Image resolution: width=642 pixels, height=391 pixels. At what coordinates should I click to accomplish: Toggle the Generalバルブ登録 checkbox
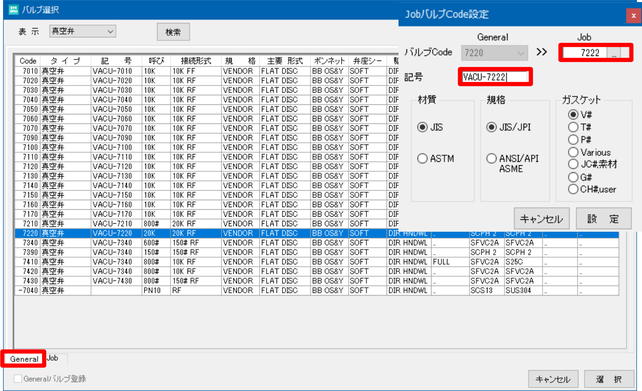coord(18,379)
